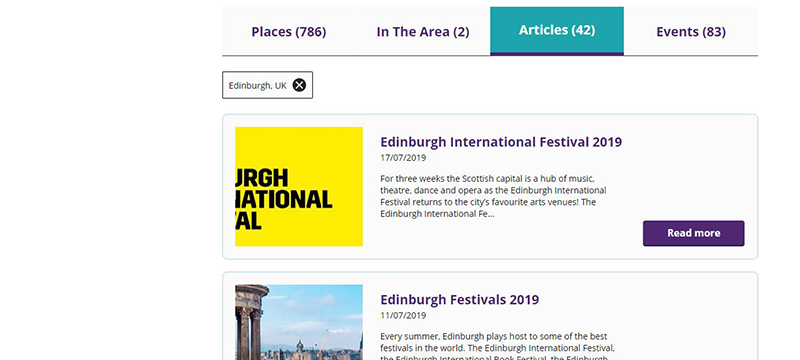
Task: Go to the Events (83) tab
Action: [x=691, y=32]
